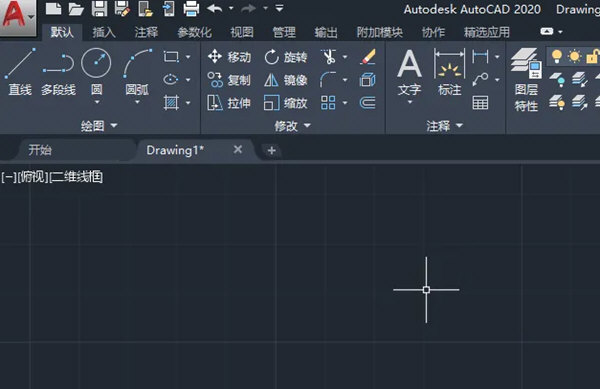The image size is (600, 389).
Task: Insert a Table via table icon
Action: pyautogui.click(x=480, y=103)
